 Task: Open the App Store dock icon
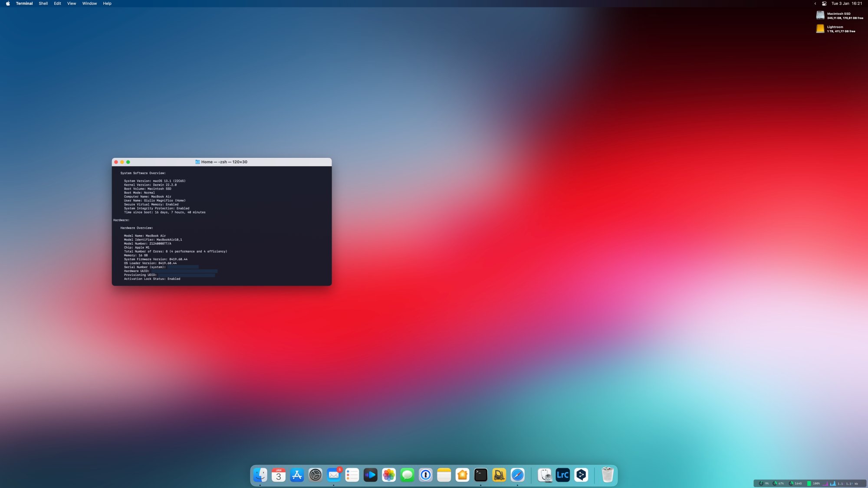coord(297,475)
